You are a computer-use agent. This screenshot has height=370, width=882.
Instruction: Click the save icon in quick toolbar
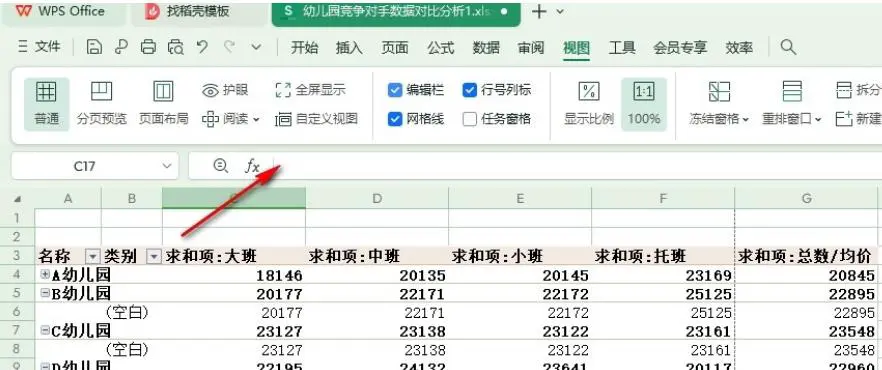[x=94, y=47]
